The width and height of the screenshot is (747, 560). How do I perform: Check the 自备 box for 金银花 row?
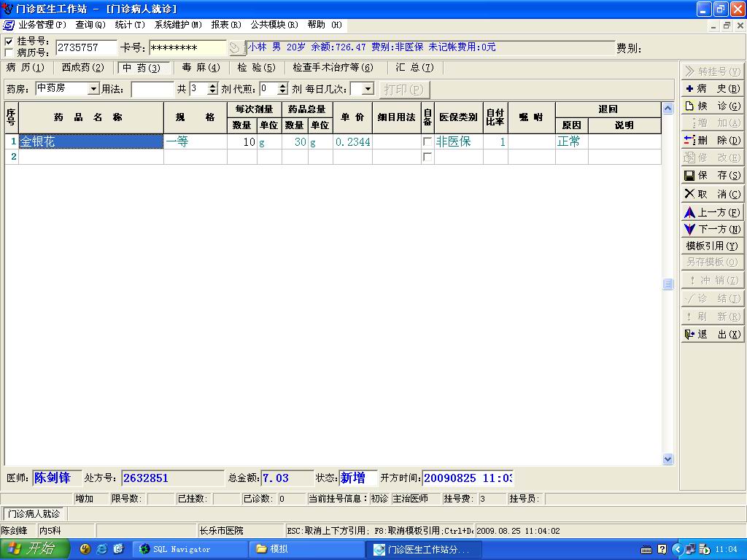[427, 142]
